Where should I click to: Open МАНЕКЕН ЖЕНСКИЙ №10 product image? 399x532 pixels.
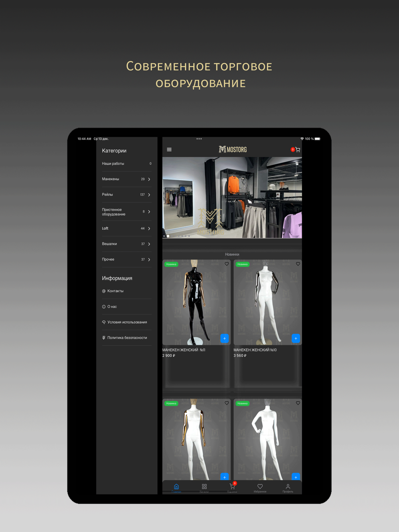pyautogui.click(x=268, y=302)
